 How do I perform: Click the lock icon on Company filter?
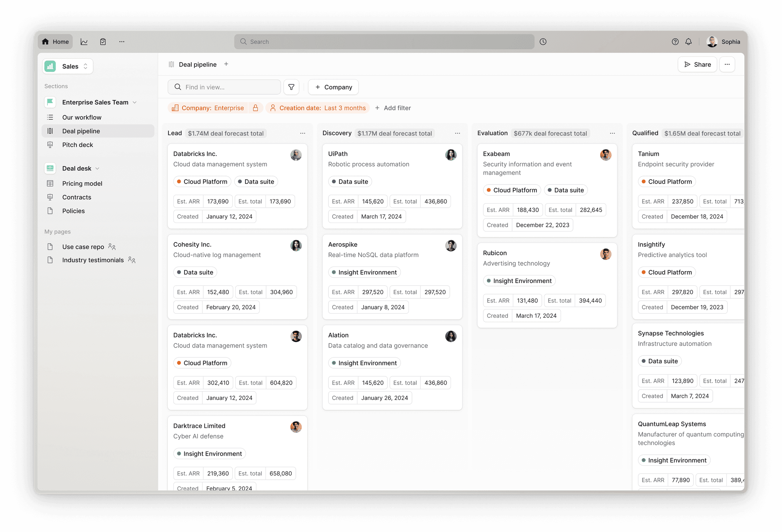click(255, 108)
